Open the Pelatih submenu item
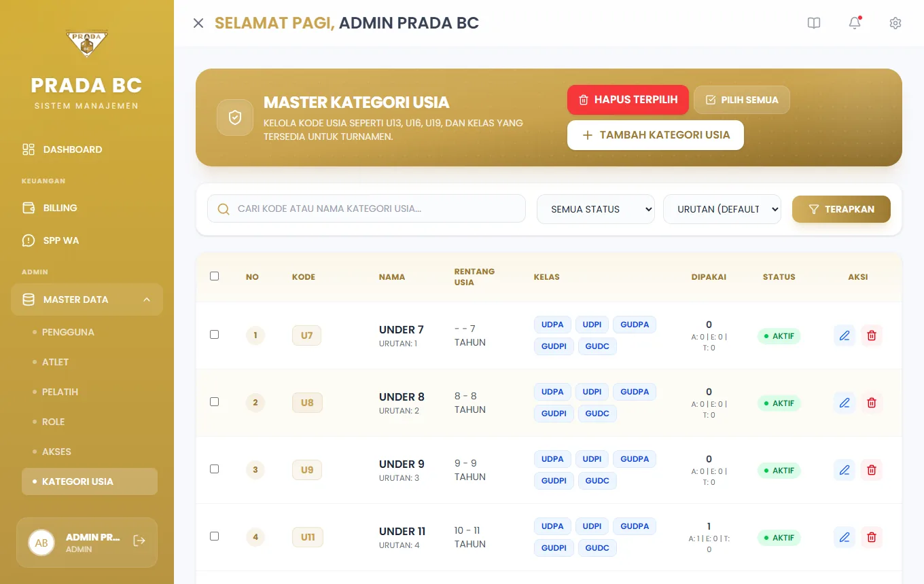The image size is (924, 584). pos(90,392)
